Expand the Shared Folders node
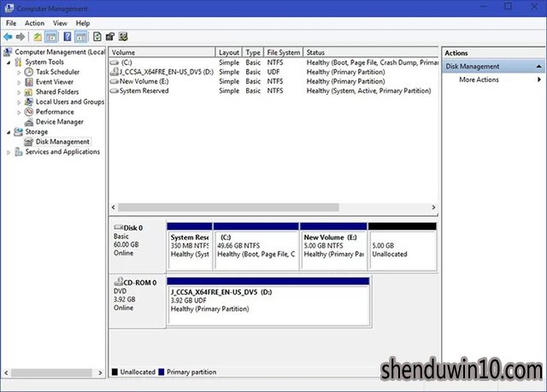This screenshot has height=392, width=547. [x=19, y=93]
